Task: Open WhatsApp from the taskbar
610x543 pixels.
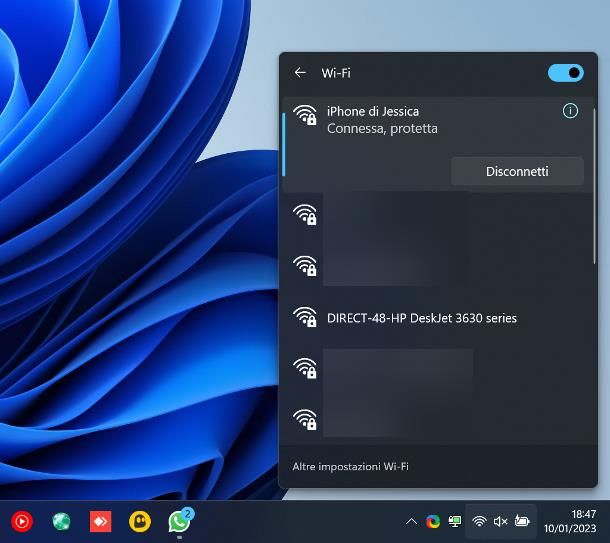Action: click(x=179, y=521)
